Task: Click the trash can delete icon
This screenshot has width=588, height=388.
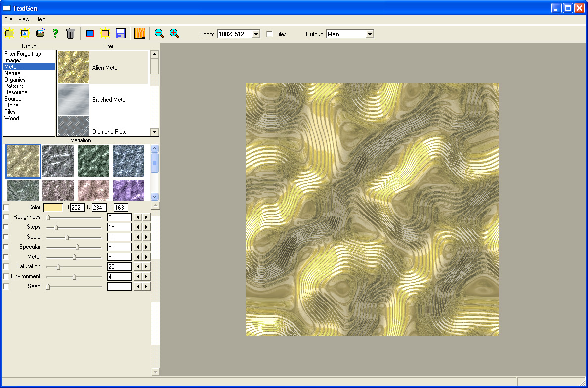Action: (71, 33)
